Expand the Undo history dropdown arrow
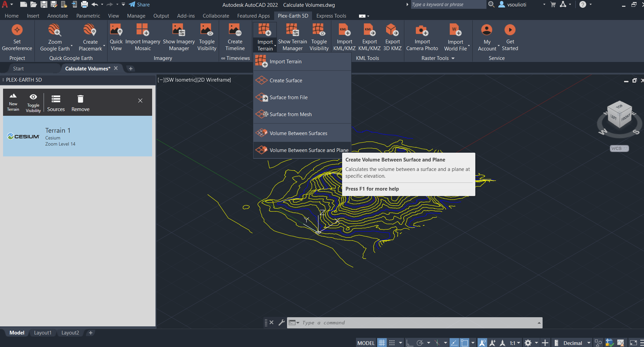The width and height of the screenshot is (644, 347). tap(102, 4)
